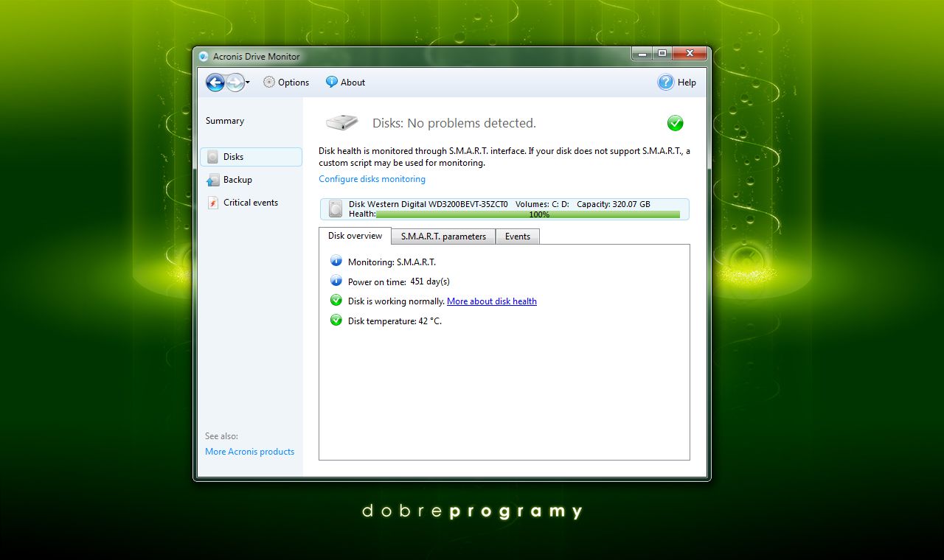
Task: Click the 'Monitoring: S.M.A.R.T.' text
Action: 392,262
